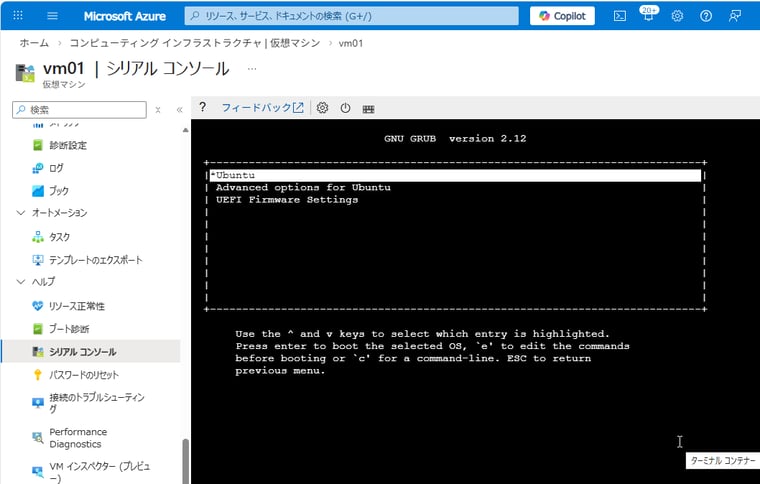Open the header feedback person icon

(x=735, y=16)
